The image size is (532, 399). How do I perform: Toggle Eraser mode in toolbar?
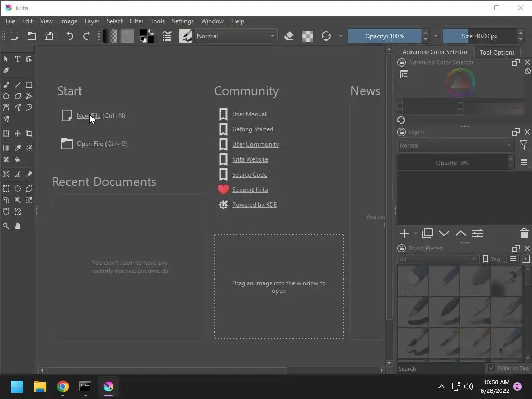(x=289, y=36)
